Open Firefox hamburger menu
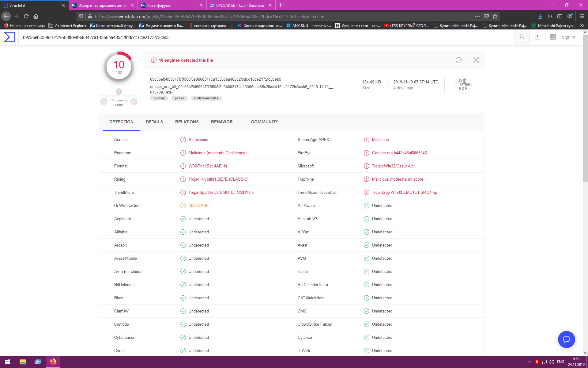 582,16
